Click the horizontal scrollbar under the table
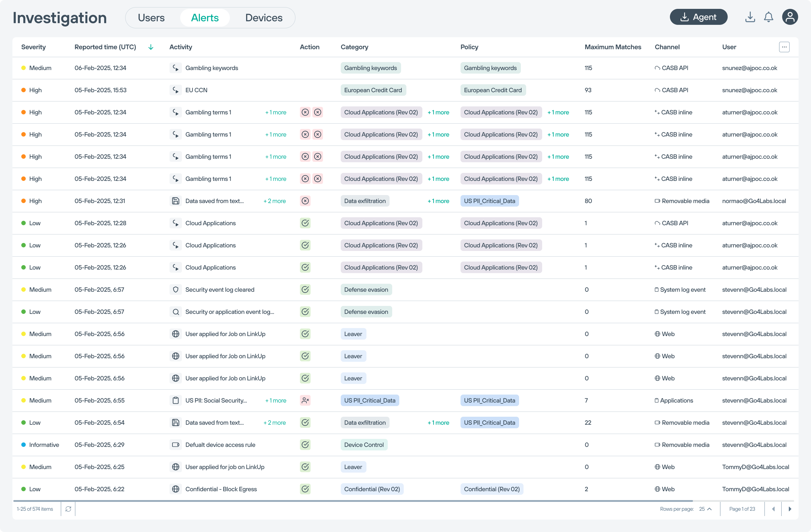 point(353,501)
